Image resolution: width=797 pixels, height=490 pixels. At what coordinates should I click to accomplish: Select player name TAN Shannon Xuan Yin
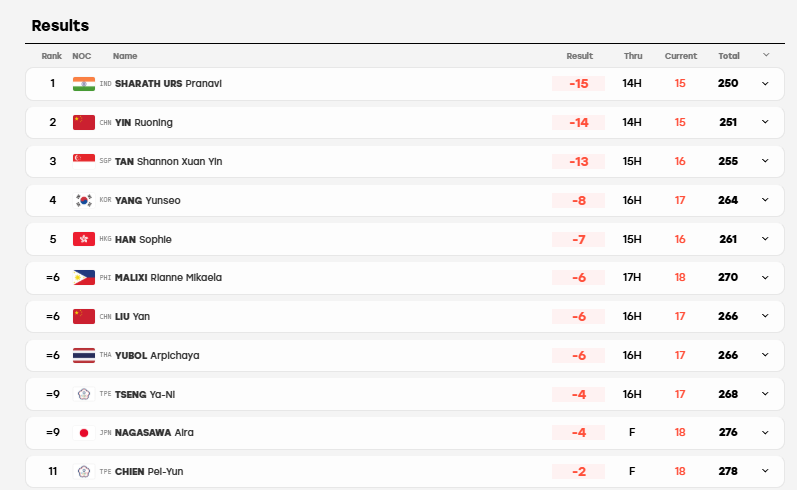[168, 162]
